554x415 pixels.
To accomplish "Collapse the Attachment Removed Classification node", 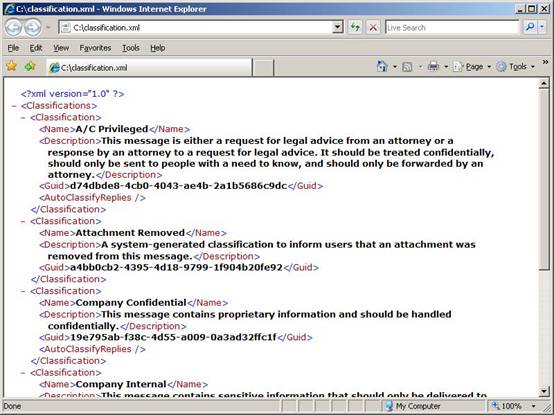I will [23, 221].
